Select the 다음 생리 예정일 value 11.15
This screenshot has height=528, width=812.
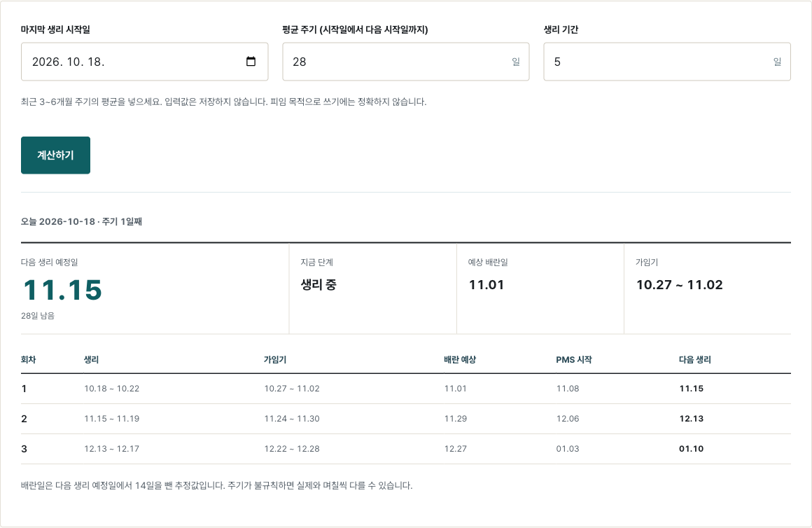(63, 290)
